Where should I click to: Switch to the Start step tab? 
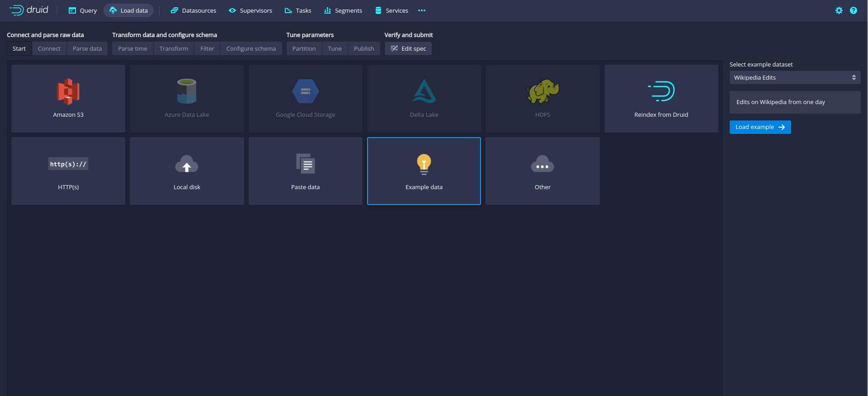point(19,48)
